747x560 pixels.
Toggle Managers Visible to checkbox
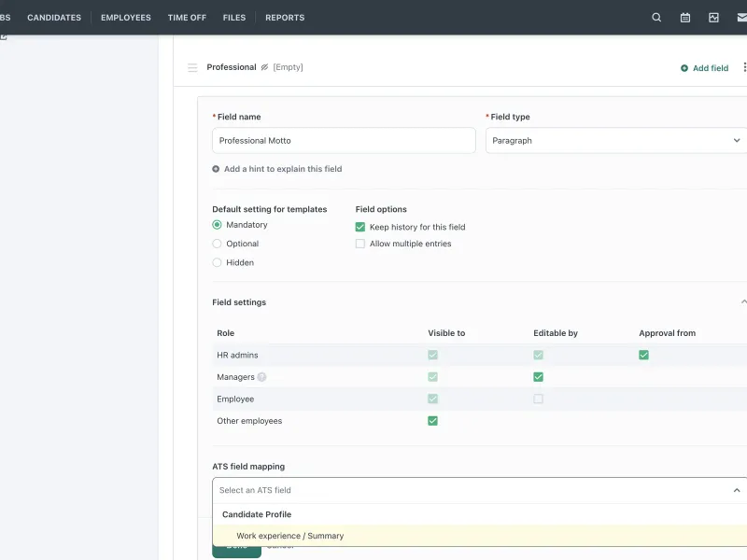432,377
